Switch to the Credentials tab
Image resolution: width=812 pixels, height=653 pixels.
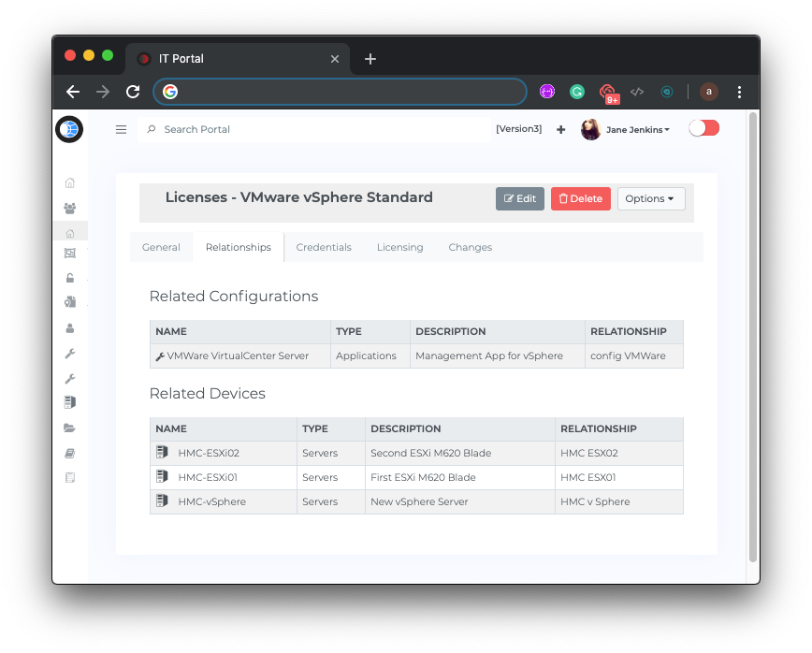[324, 247]
